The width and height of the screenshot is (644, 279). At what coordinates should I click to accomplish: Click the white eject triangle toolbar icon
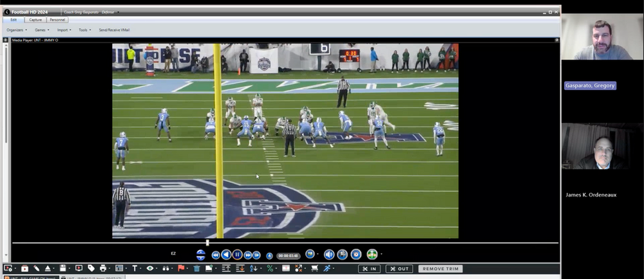[x=48, y=268]
